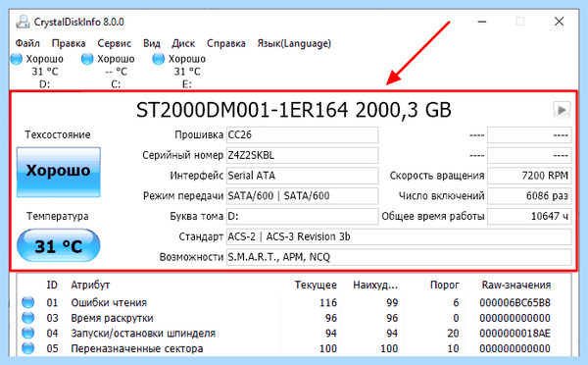The height and width of the screenshot is (365, 588).
Task: Click the serial number field Z4Z2SKBL
Action: [302, 155]
